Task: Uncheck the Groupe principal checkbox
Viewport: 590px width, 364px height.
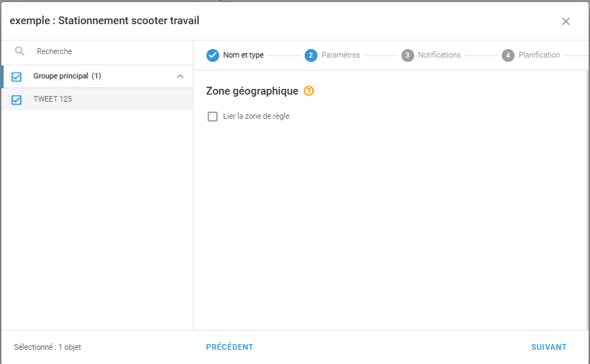Action: pyautogui.click(x=17, y=77)
